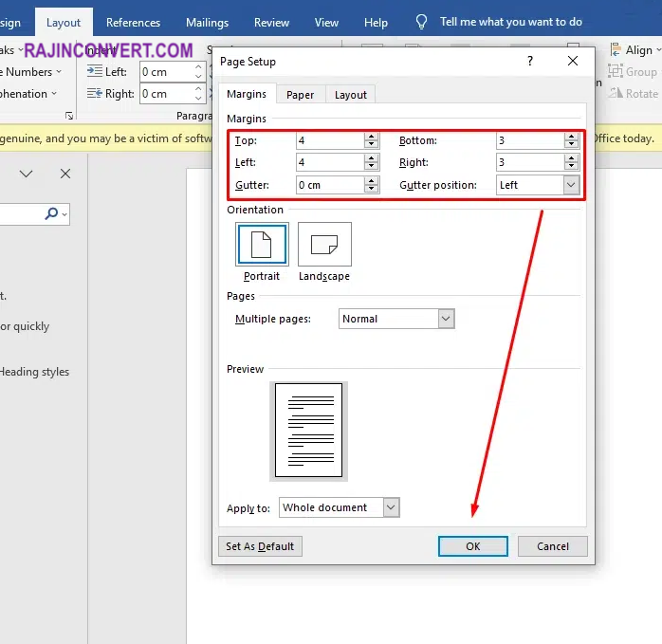Click the Indent Left icon in ribbon

[95, 71]
